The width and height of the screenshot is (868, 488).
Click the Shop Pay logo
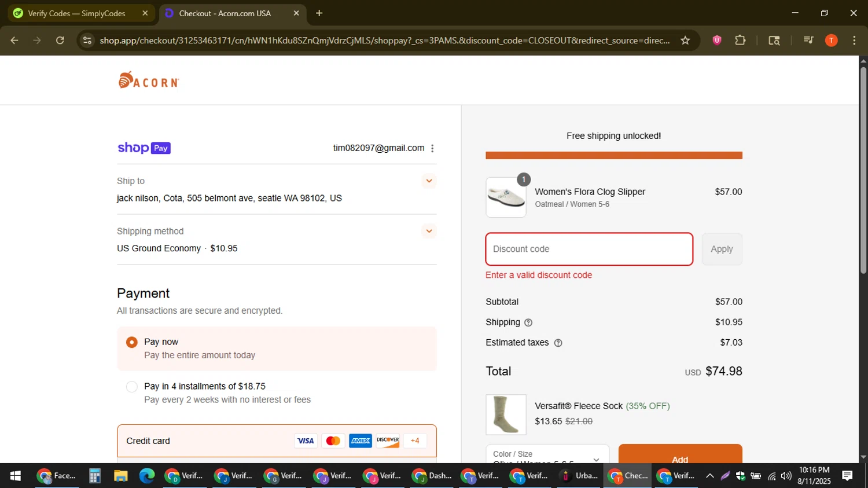coord(144,148)
